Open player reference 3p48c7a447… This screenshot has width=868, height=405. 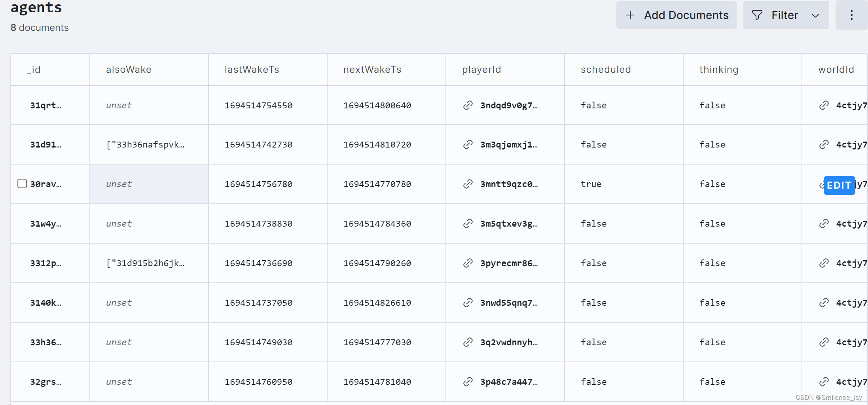click(x=509, y=382)
